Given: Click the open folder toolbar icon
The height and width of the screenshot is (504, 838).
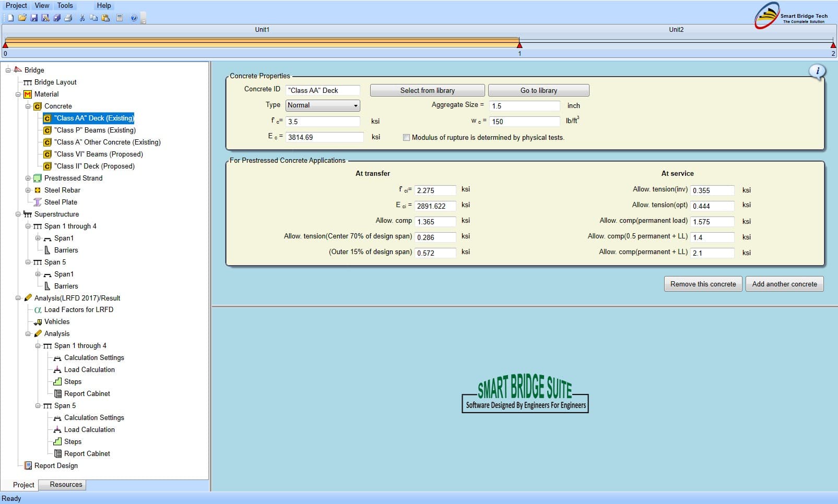Looking at the screenshot, I should 22,18.
